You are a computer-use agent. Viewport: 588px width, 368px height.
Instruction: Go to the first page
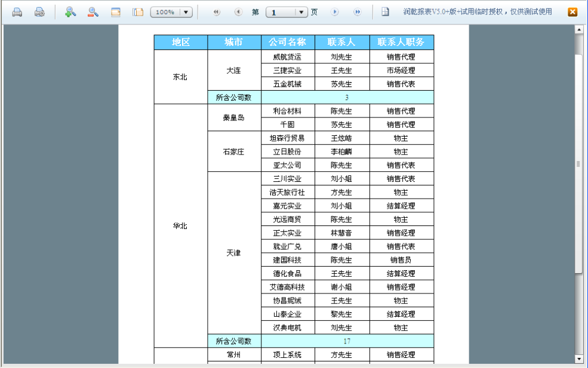pyautogui.click(x=216, y=12)
